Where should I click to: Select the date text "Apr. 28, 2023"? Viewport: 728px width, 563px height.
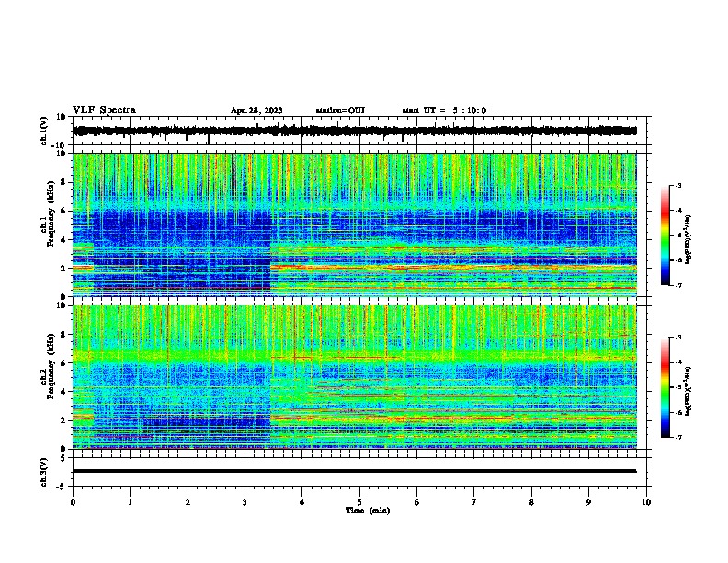[x=256, y=110]
